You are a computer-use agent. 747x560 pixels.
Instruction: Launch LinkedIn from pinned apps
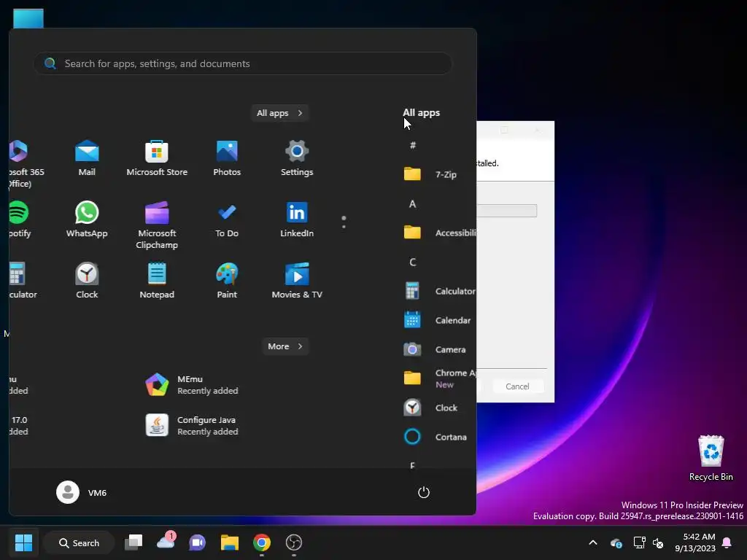(297, 219)
